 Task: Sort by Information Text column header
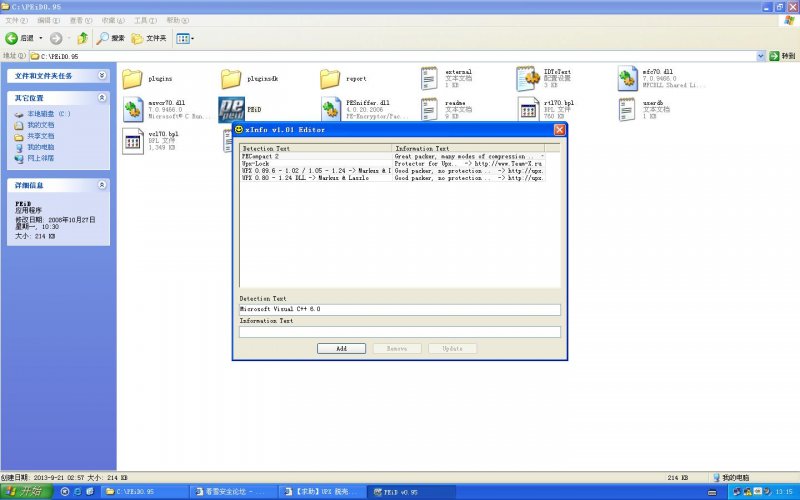pos(468,148)
